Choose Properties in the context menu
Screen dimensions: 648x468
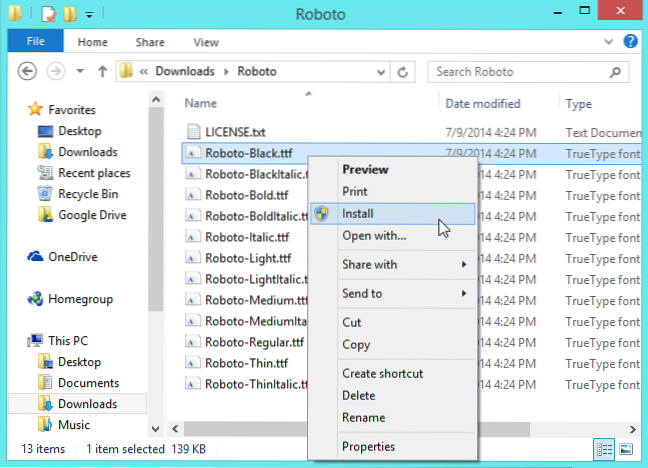tap(368, 446)
